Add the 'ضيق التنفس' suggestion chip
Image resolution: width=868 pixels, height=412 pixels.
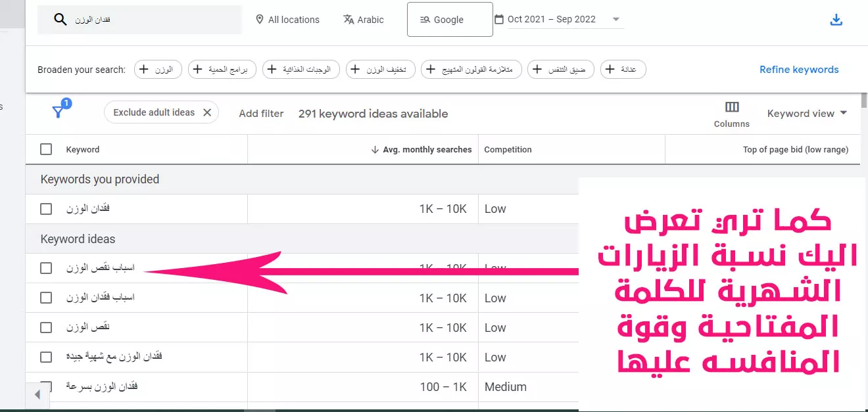tap(561, 70)
